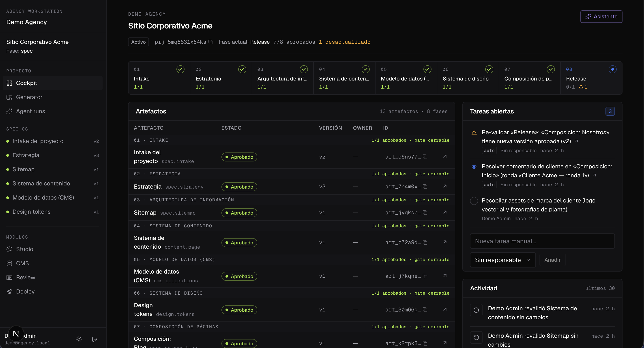Open the Estrategia artifact arrow link
The height and width of the screenshot is (348, 644).
445,186
